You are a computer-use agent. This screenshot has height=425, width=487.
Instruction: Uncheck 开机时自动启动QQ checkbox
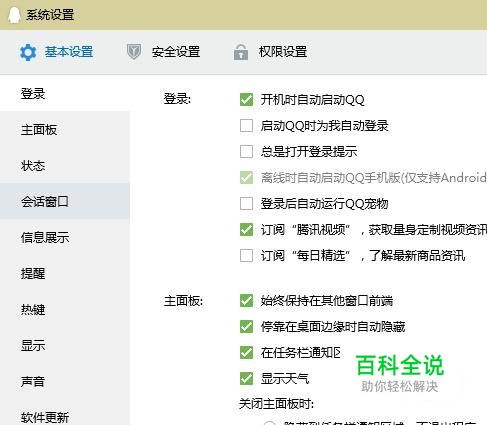coord(246,99)
